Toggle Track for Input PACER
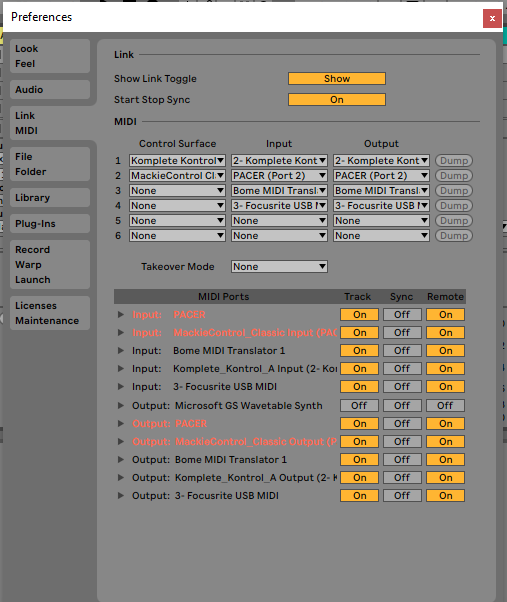Viewport: 507px width, 602px height. [359, 314]
